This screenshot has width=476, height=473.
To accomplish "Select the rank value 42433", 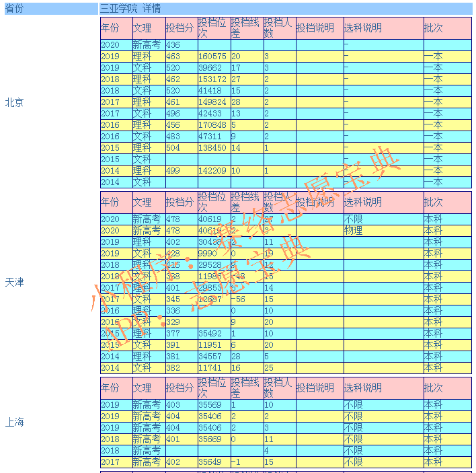I will pos(210,114).
